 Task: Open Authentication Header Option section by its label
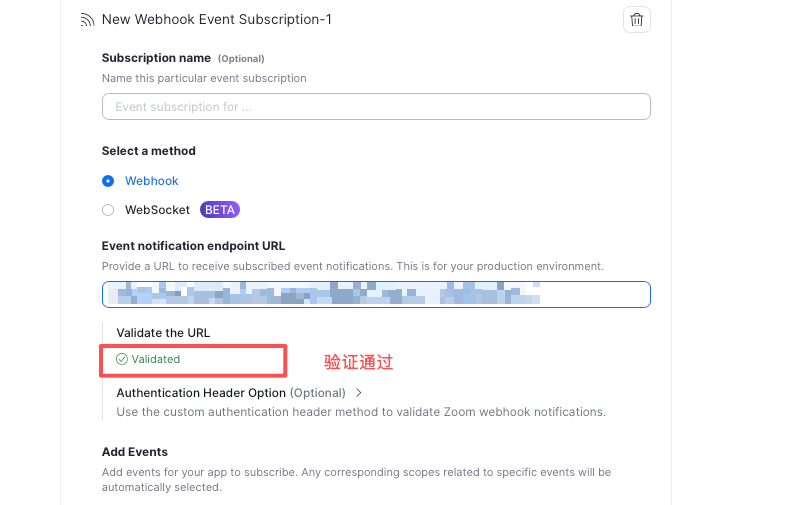tap(201, 393)
